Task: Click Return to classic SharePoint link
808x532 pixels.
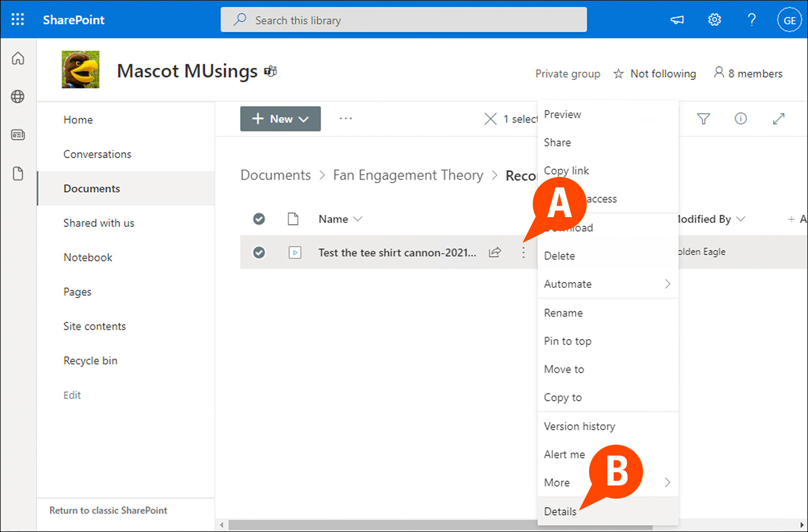Action: pos(108,510)
